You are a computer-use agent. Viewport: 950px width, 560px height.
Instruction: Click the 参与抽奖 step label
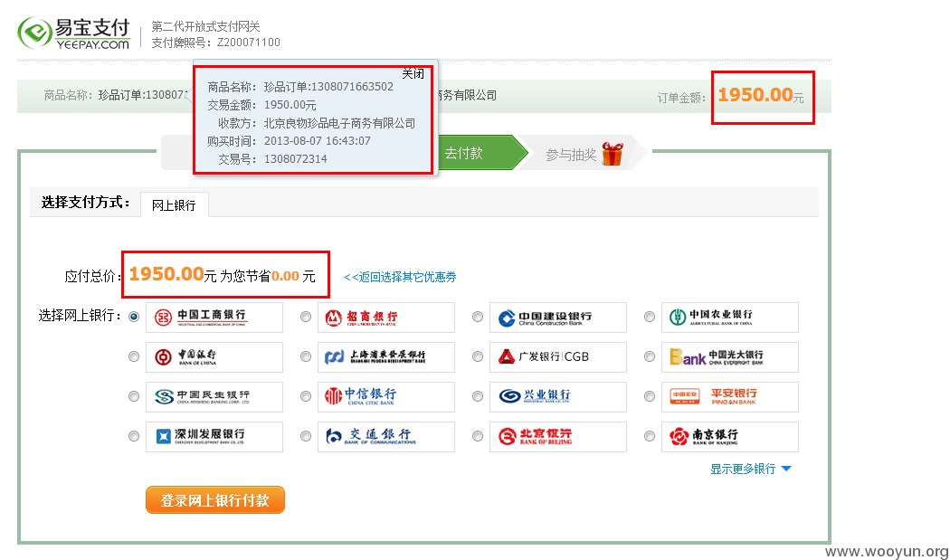(571, 155)
